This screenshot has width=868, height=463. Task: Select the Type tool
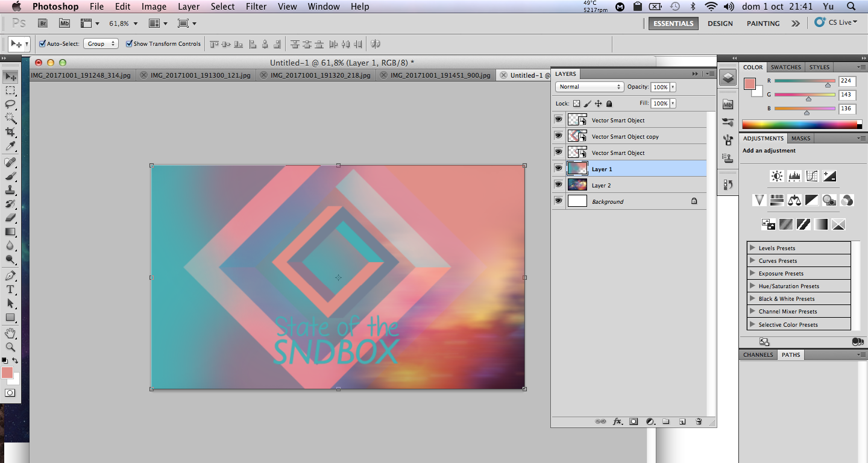click(10, 290)
